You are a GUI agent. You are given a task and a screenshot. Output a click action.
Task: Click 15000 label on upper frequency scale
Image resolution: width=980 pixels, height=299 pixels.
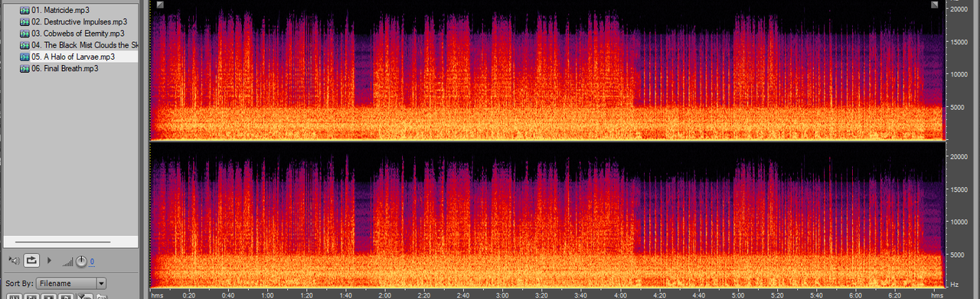point(960,41)
